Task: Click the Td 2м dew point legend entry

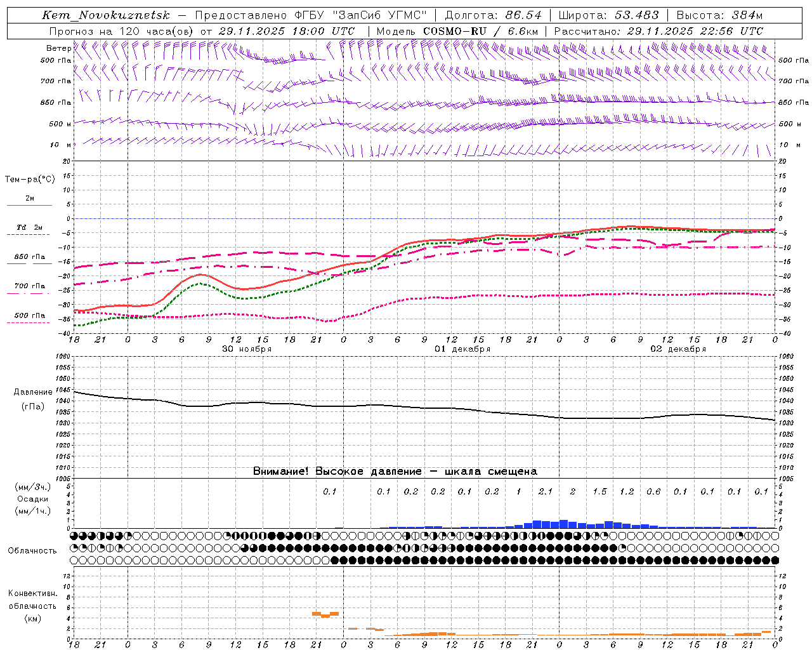Action: 29,227
